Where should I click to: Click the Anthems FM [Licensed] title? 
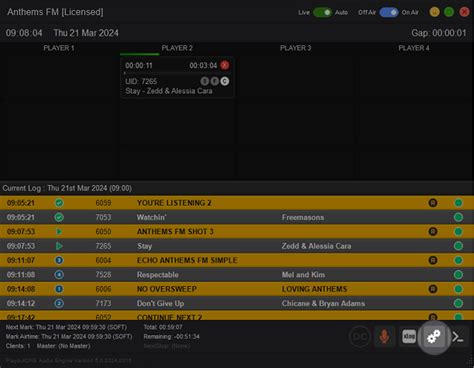(x=55, y=12)
